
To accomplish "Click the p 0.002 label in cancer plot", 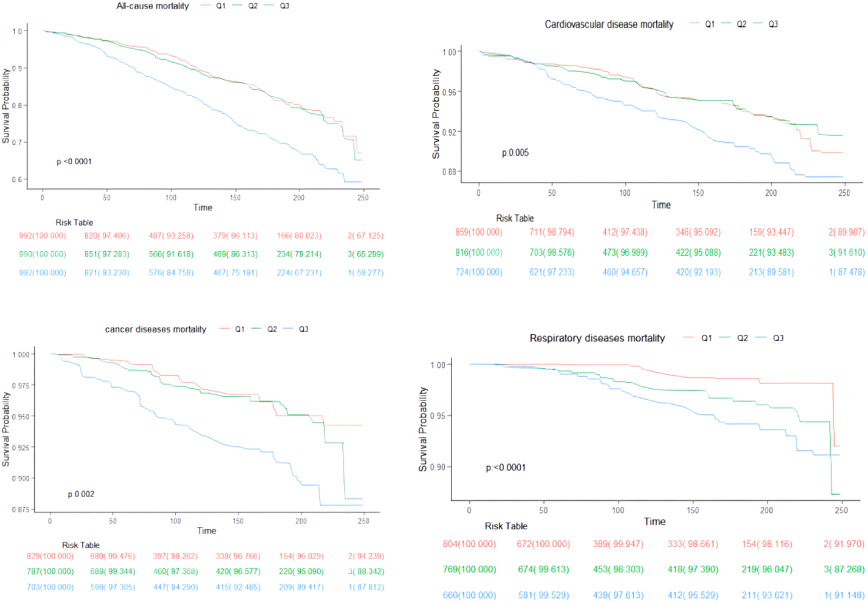I will (x=81, y=494).
